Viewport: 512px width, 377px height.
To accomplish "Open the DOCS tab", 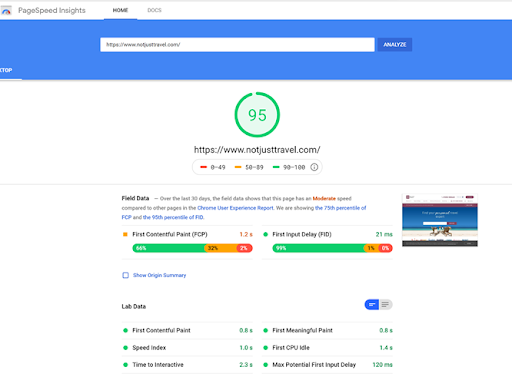I will coord(154,10).
